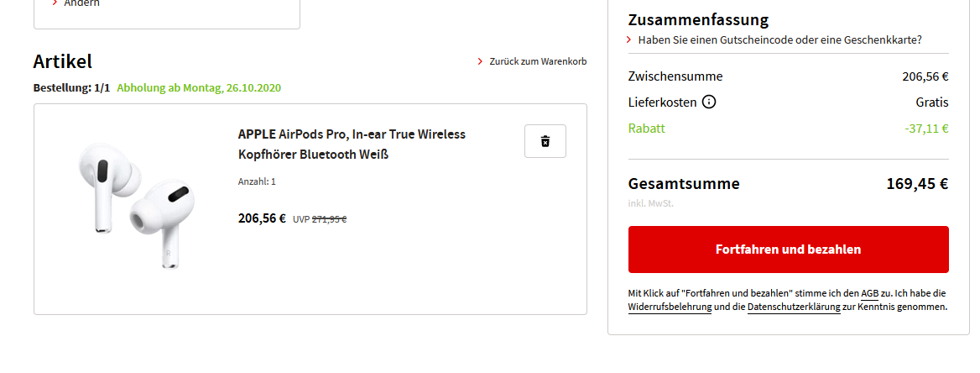Viewport: 980px width, 373px height.
Task: Open the Widerrufsbelehrung link
Action: click(670, 307)
